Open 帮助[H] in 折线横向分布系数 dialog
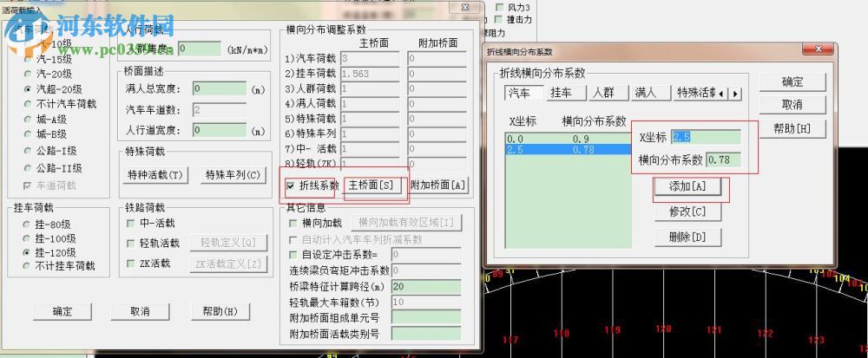The image size is (868, 358). [x=792, y=129]
